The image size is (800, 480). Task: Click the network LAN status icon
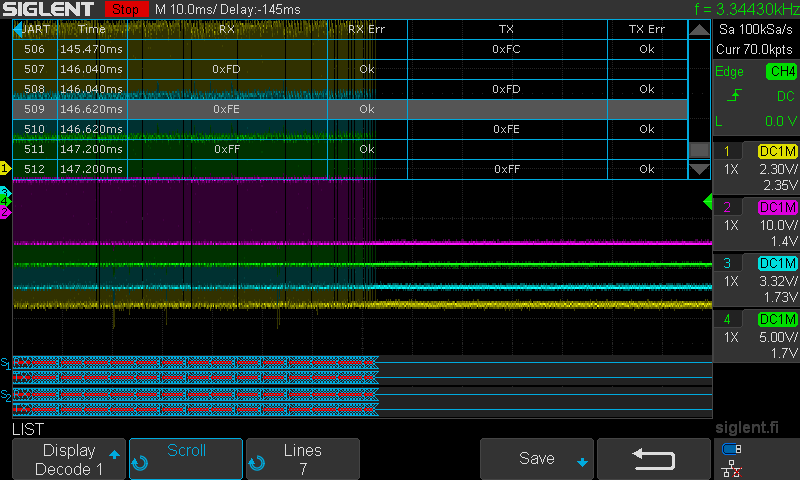[x=732, y=469]
